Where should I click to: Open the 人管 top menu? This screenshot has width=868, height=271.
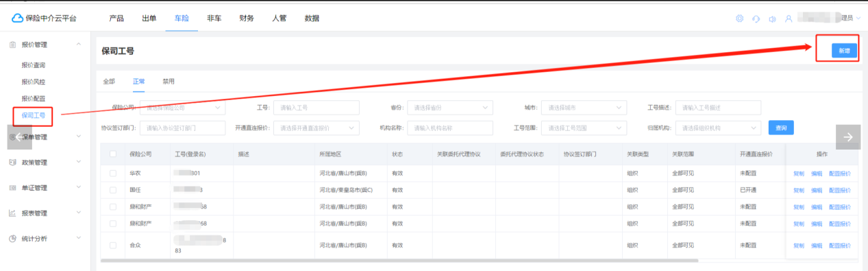[x=280, y=19]
